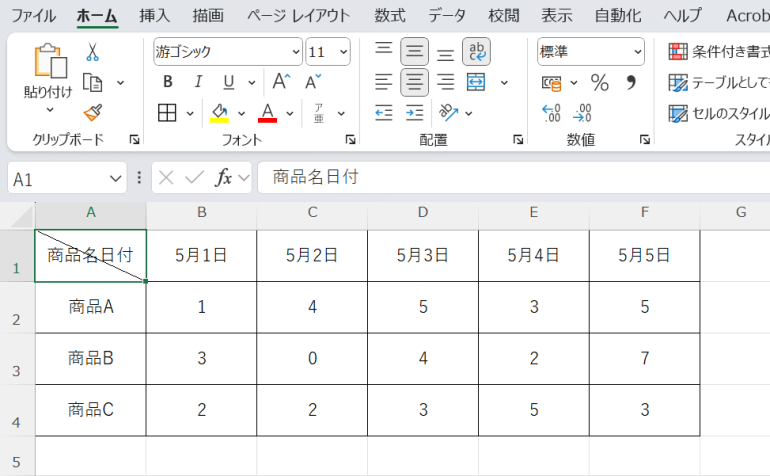Click the Merge and Center icon
The width and height of the screenshot is (770, 476).
(x=476, y=82)
